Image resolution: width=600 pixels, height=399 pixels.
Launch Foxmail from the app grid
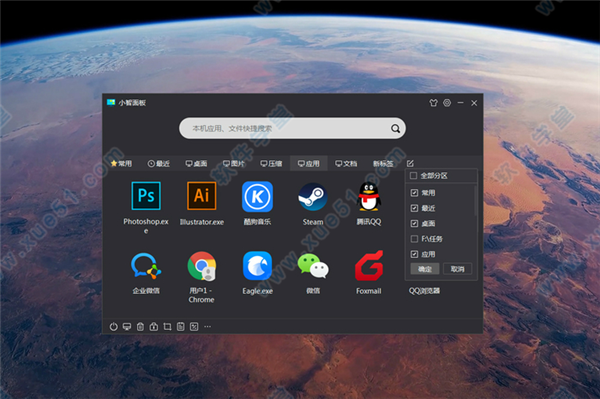369,265
